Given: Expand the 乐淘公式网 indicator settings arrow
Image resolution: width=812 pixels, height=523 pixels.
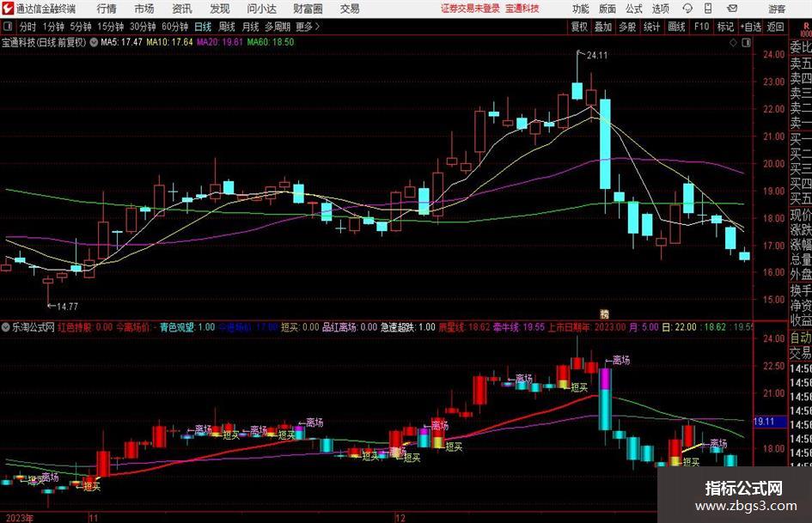Looking at the screenshot, I should [6, 327].
